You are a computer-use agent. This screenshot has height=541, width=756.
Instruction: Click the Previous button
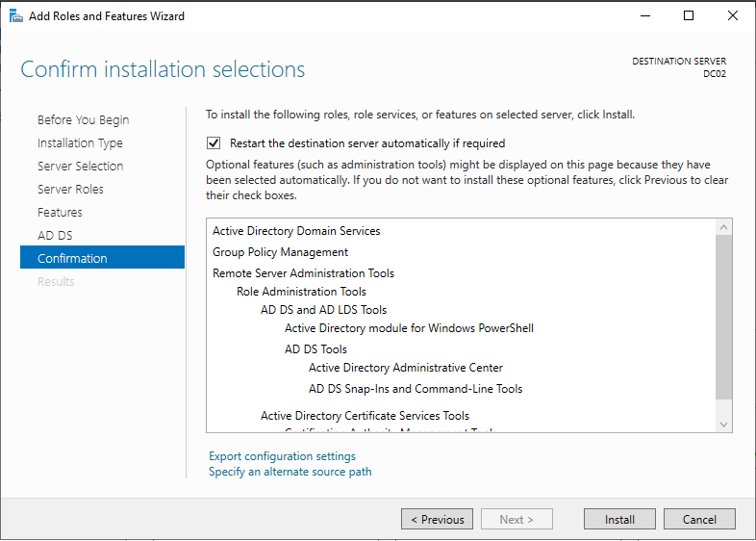pyautogui.click(x=437, y=519)
